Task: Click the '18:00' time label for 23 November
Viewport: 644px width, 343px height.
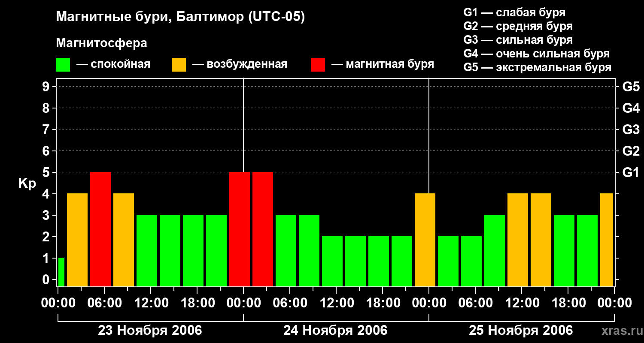Action: 197,303
